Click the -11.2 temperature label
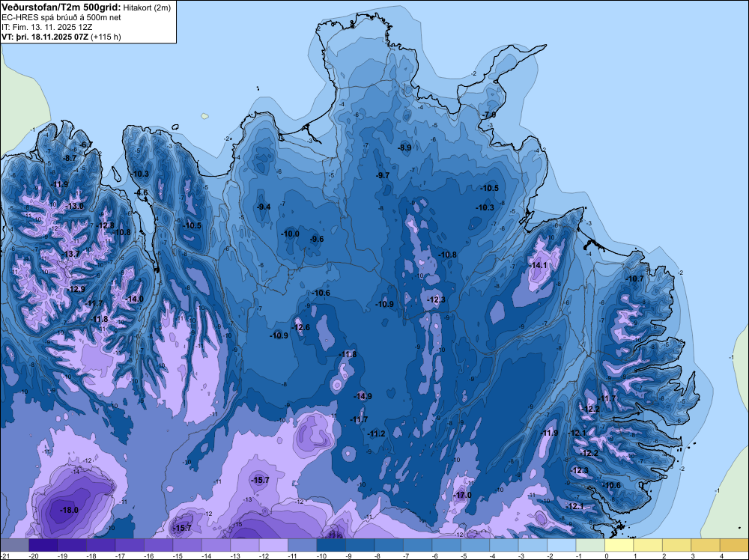This screenshot has width=749, height=560. tap(377, 434)
